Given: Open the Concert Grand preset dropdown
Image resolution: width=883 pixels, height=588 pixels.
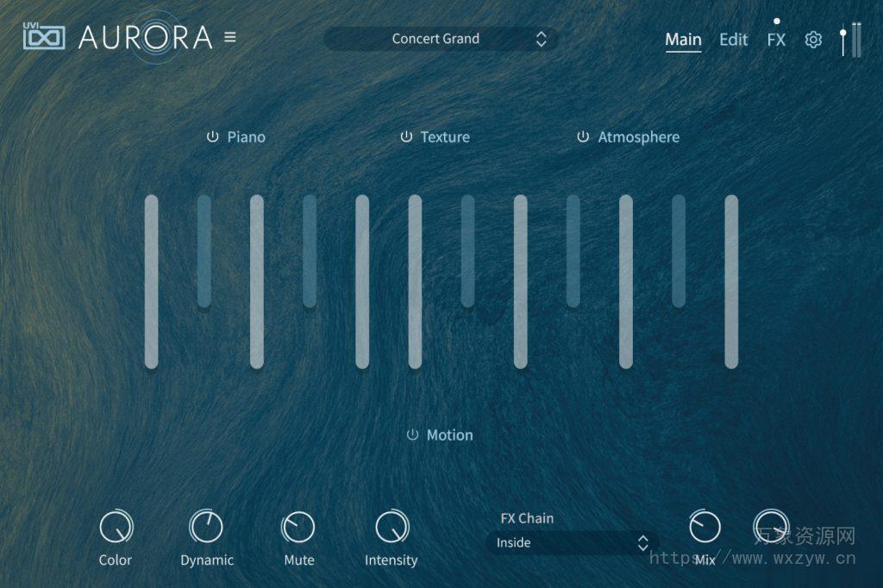Looking at the screenshot, I should (x=435, y=39).
